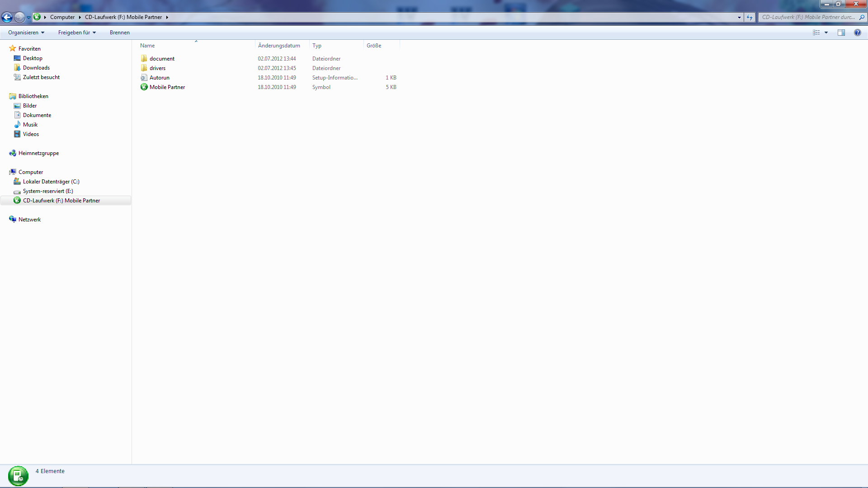Open the Mobile Partner symbol file
This screenshot has height=488, width=868.
(167, 87)
